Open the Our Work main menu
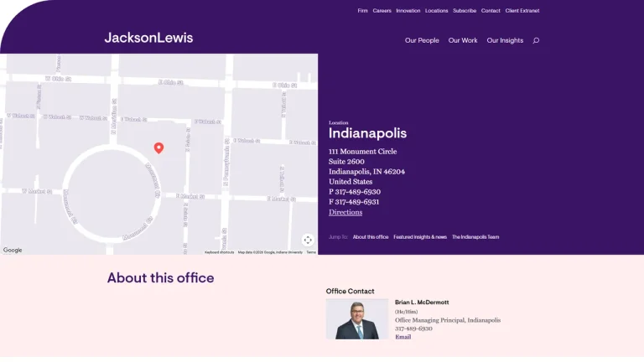The width and height of the screenshot is (644, 362). click(x=463, y=40)
